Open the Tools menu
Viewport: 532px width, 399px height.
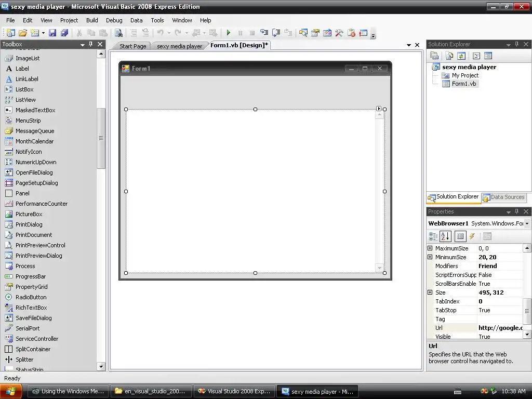[x=157, y=20]
